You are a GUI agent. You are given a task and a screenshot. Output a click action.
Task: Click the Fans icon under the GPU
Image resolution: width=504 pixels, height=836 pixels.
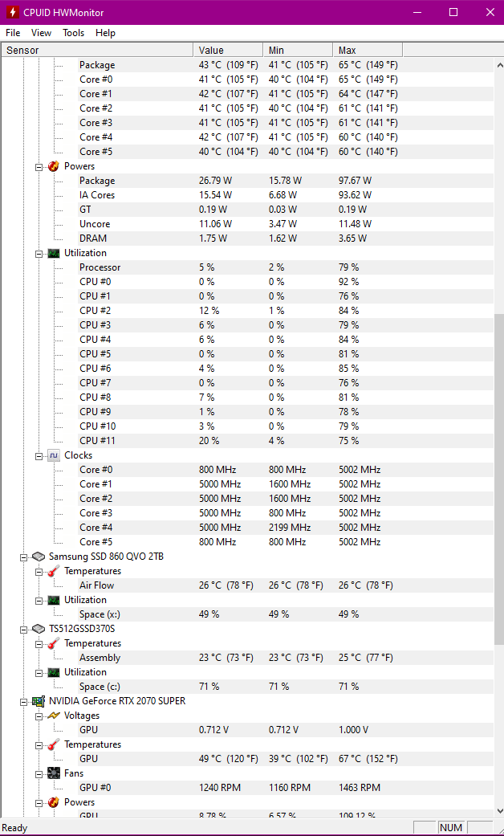click(53, 773)
